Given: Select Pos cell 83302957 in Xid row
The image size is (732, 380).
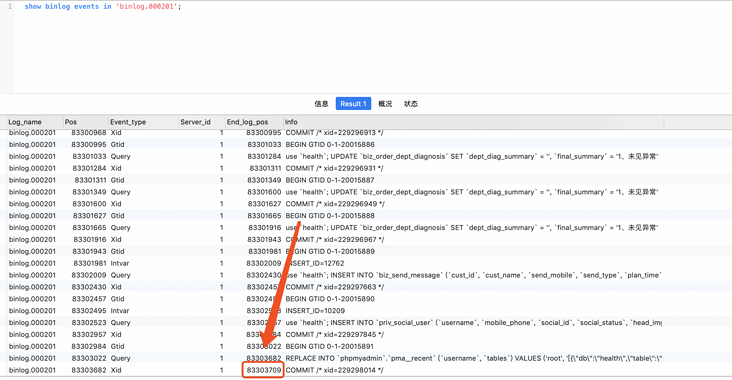Looking at the screenshot, I should point(89,335).
